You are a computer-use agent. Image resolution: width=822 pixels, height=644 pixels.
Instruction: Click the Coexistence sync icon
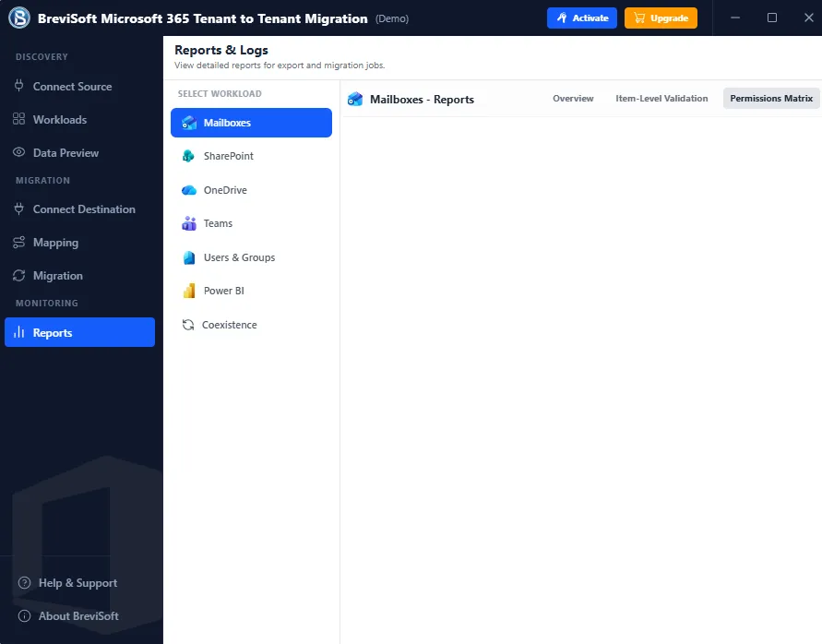188,325
